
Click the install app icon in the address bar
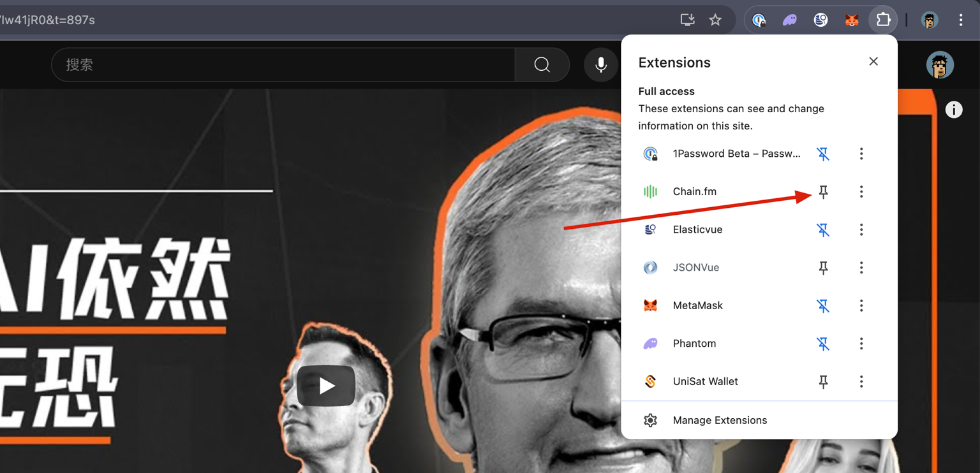[687, 20]
